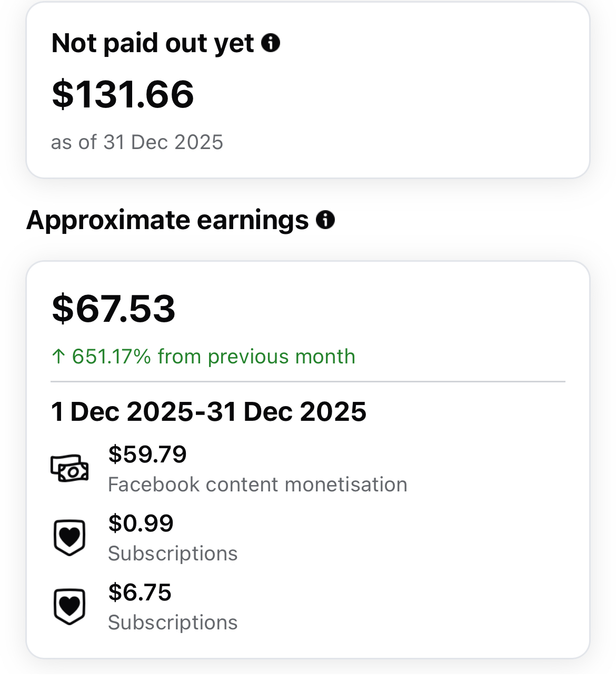Click 651.17% from previous month text

[213, 357]
